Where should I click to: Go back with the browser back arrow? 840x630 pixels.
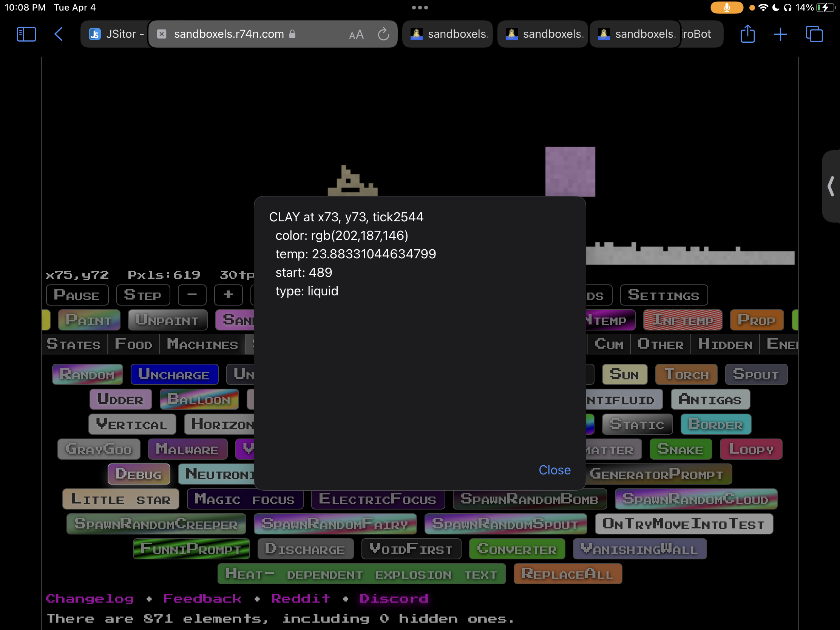(59, 34)
